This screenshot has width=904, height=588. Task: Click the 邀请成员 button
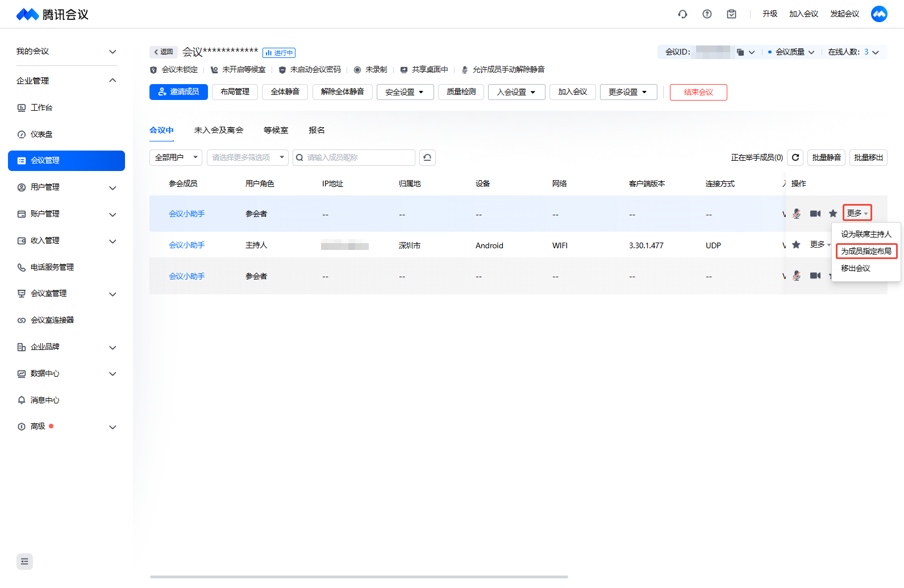pyautogui.click(x=178, y=92)
